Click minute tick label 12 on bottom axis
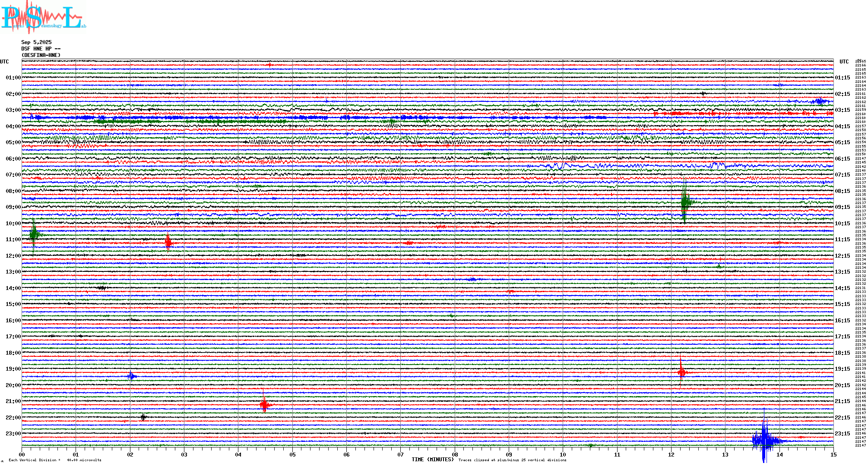 tap(671, 455)
